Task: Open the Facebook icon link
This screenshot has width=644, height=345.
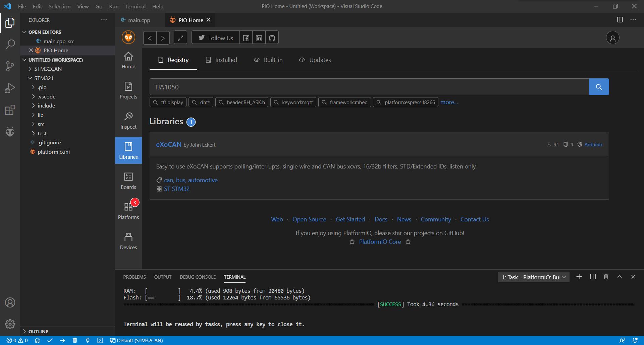Action: [x=246, y=38]
